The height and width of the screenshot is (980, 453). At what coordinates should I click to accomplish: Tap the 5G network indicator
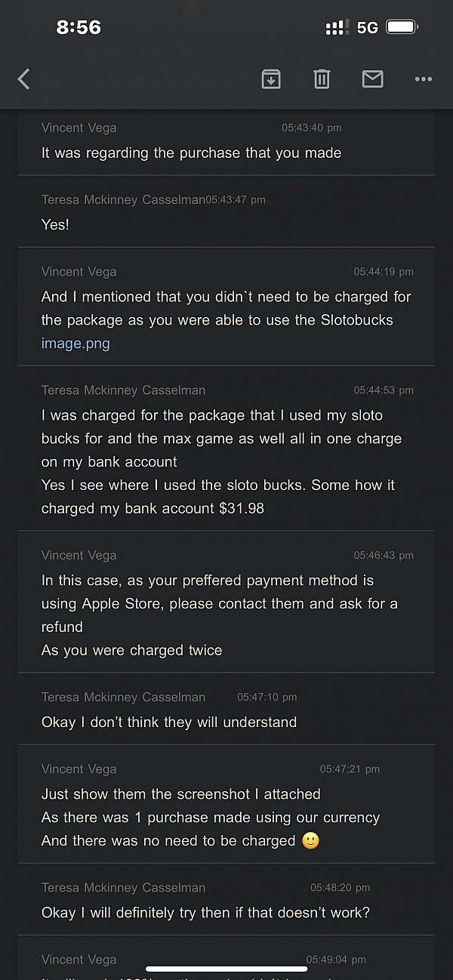click(368, 28)
